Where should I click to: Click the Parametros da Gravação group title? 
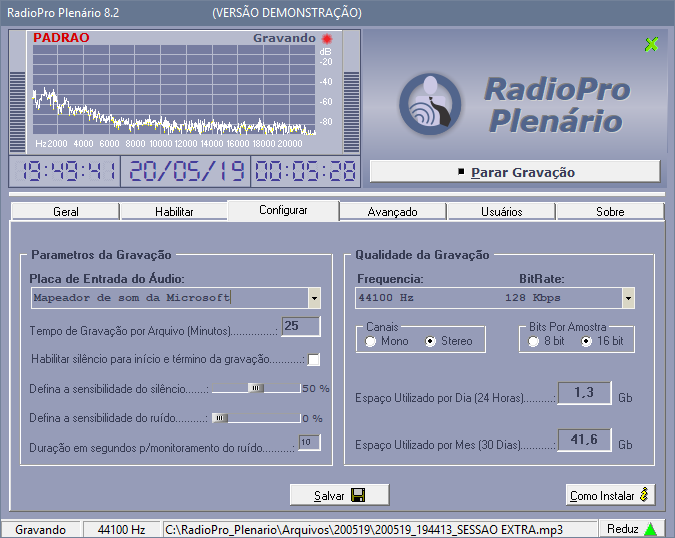point(101,255)
